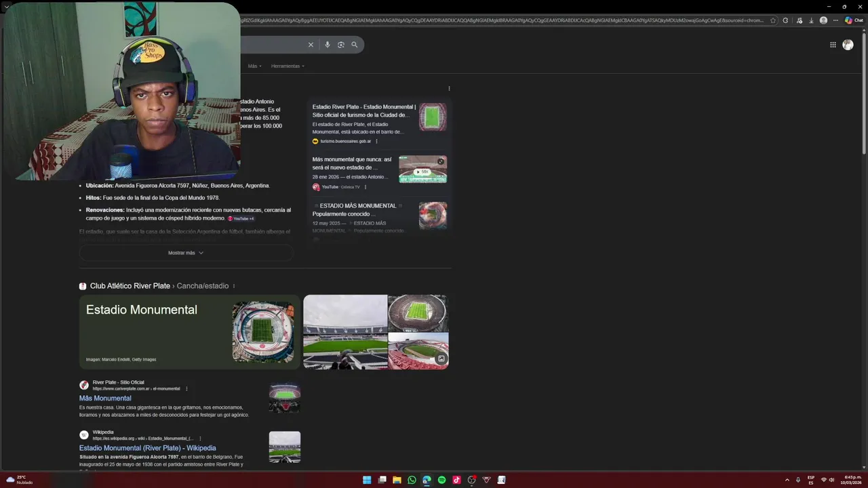Open the clock and date panel
This screenshot has height=488, width=868.
tap(852, 480)
